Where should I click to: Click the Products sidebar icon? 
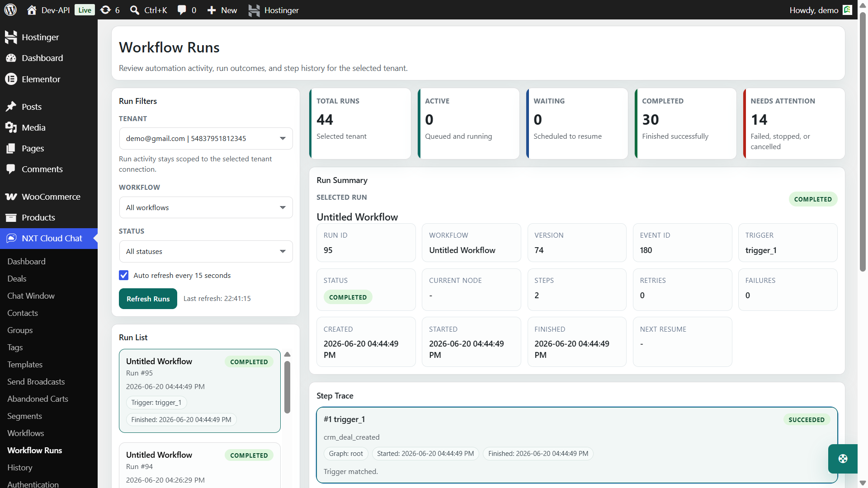pyautogui.click(x=11, y=217)
